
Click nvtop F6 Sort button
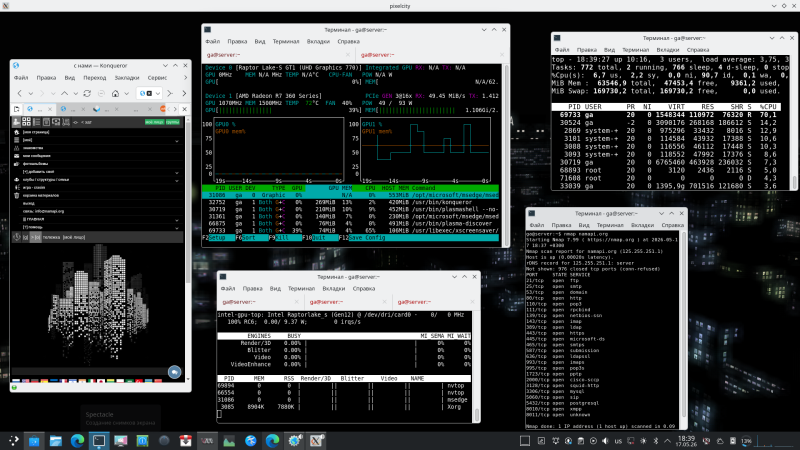point(252,238)
